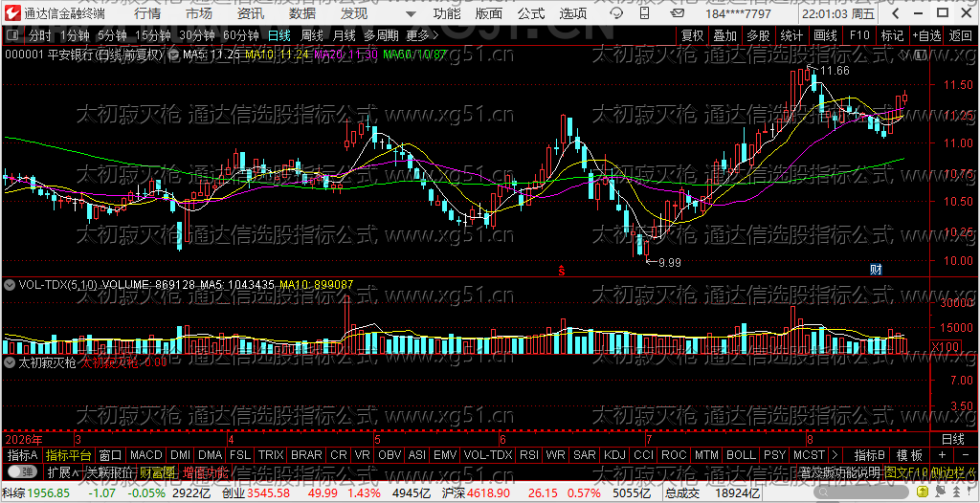Click the 9.99 low price label

coord(670,262)
